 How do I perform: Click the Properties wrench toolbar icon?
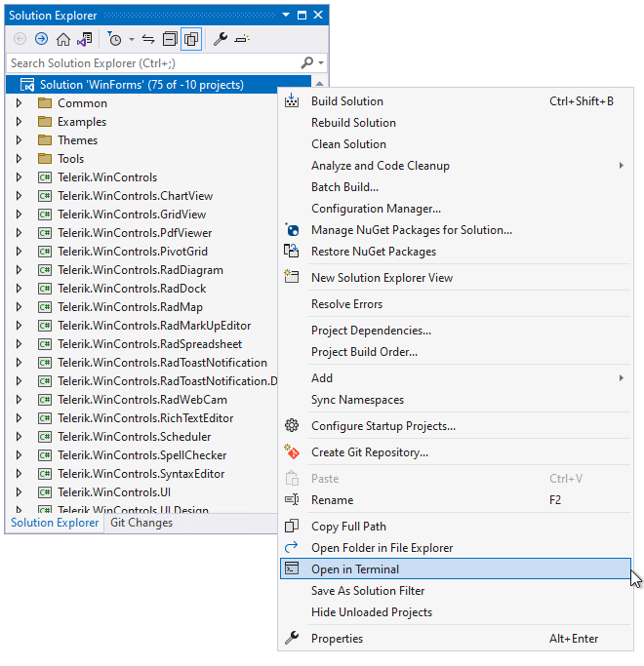(221, 39)
